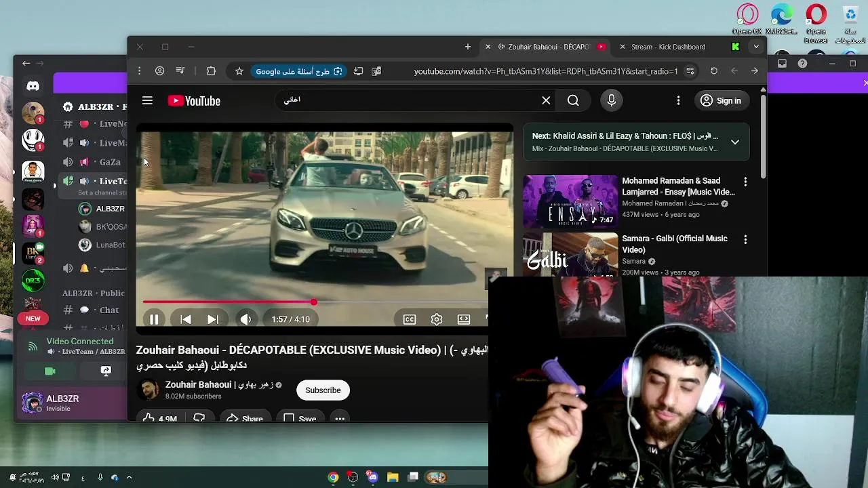The height and width of the screenshot is (488, 868).
Task: Open the DR3 Discord server
Action: tap(33, 281)
